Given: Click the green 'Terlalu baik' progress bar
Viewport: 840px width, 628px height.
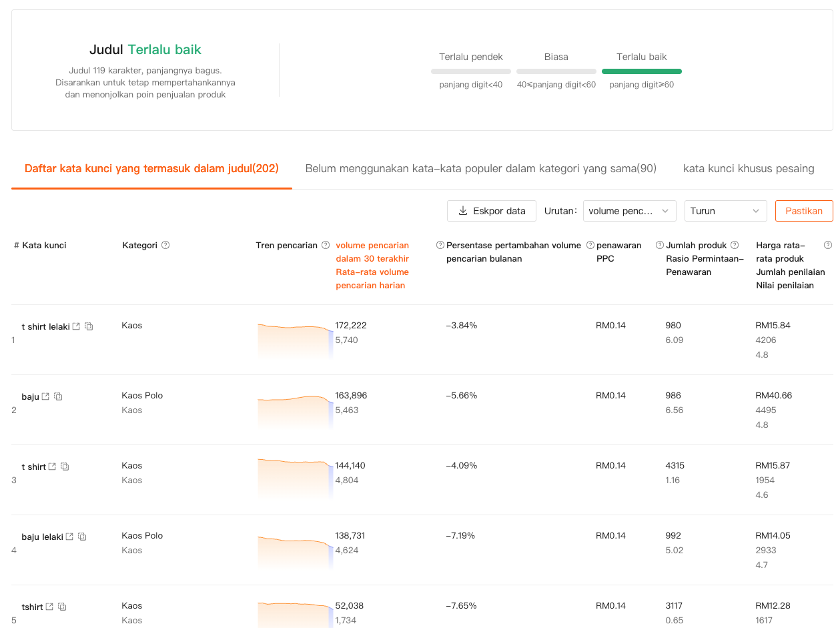Looking at the screenshot, I should point(641,71).
